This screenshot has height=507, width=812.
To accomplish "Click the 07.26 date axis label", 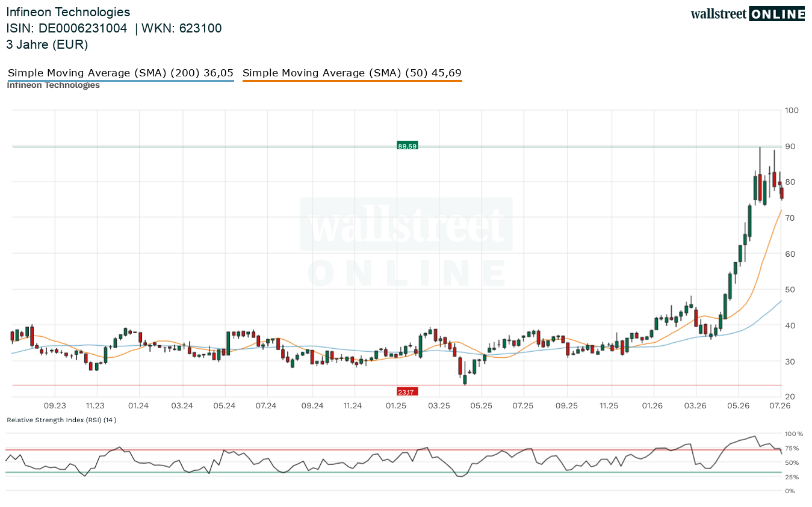I will (780, 406).
